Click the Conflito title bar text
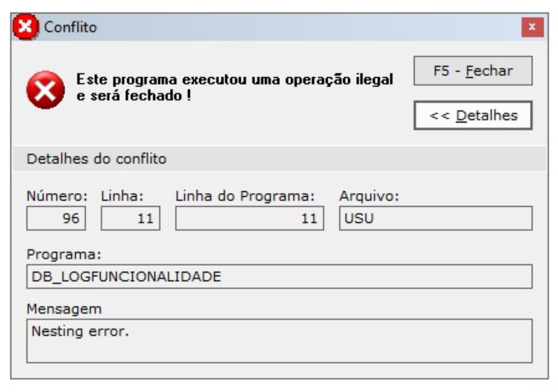The width and height of the screenshot is (558, 392). [x=71, y=27]
